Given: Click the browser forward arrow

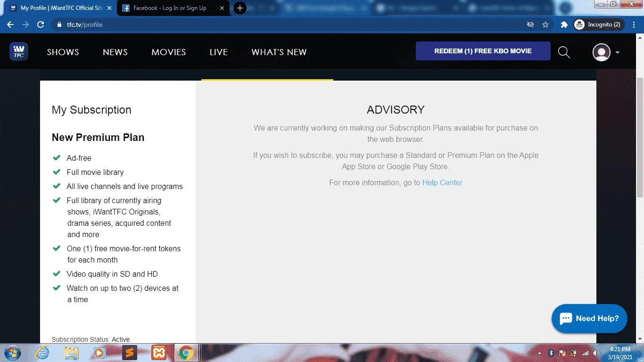Looking at the screenshot, I should point(25,25).
